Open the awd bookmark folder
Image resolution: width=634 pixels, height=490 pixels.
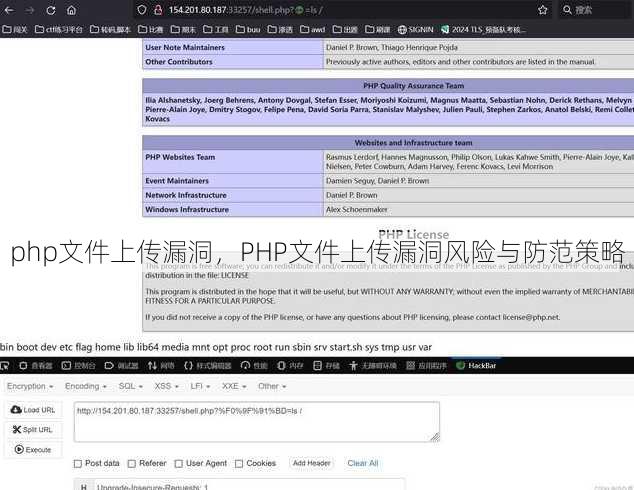[313, 30]
